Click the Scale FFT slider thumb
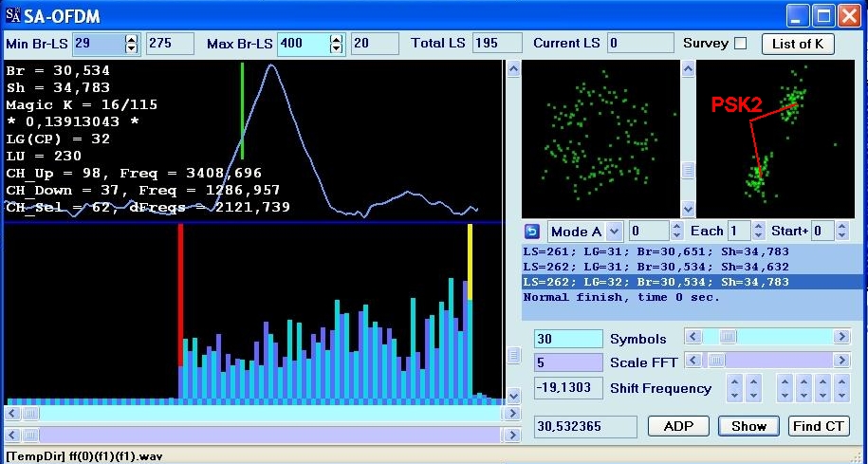 [x=717, y=361]
